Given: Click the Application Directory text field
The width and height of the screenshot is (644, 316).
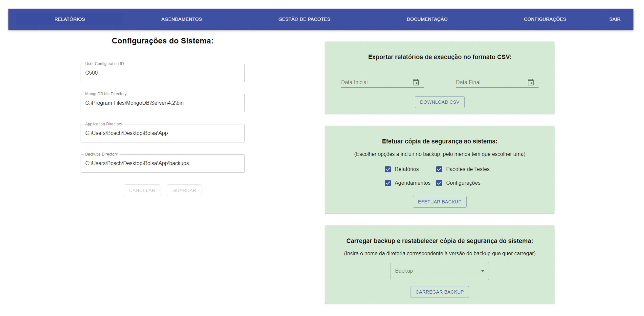Looking at the screenshot, I should (162, 133).
